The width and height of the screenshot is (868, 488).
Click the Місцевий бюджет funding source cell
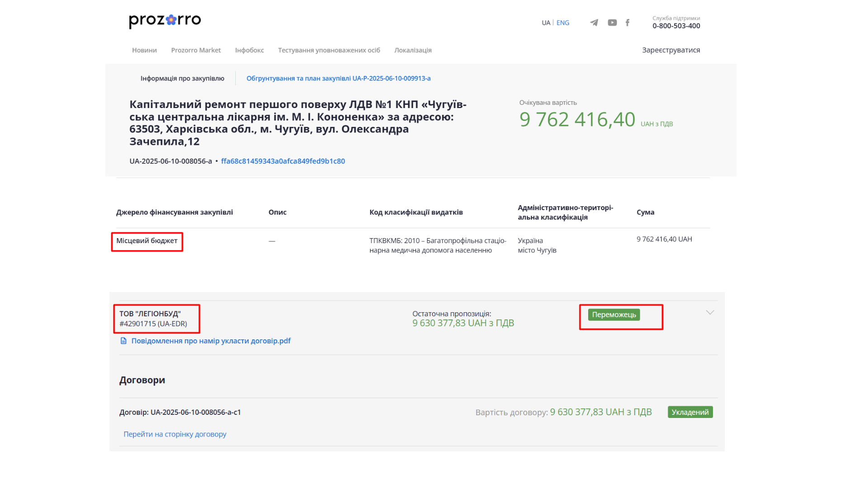tap(147, 240)
